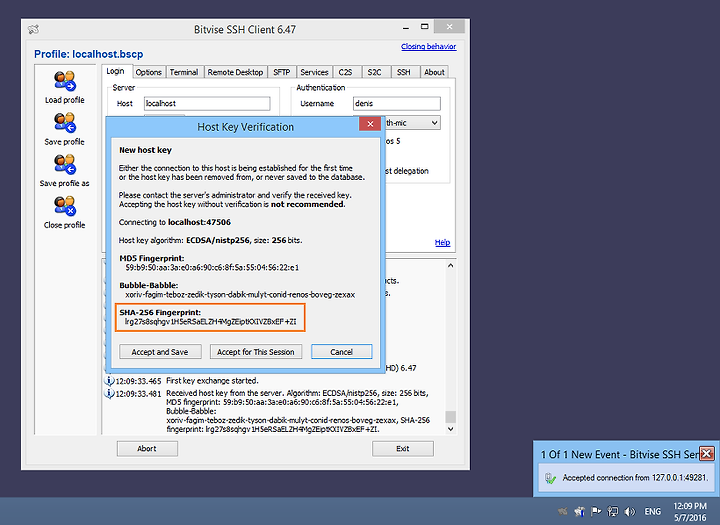
Task: Open the About tab
Action: click(434, 72)
